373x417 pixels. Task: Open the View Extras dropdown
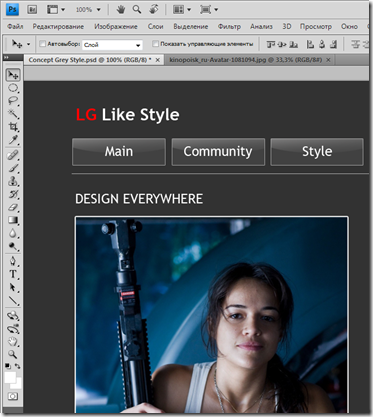[x=56, y=10]
